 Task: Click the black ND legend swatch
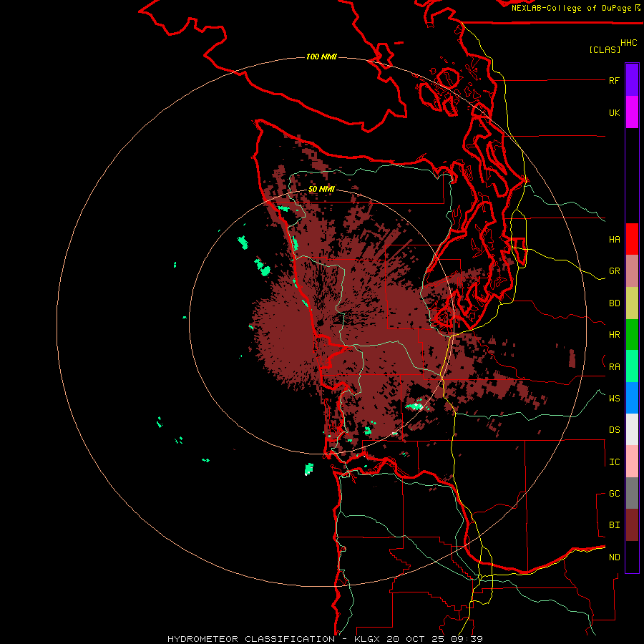[632, 557]
